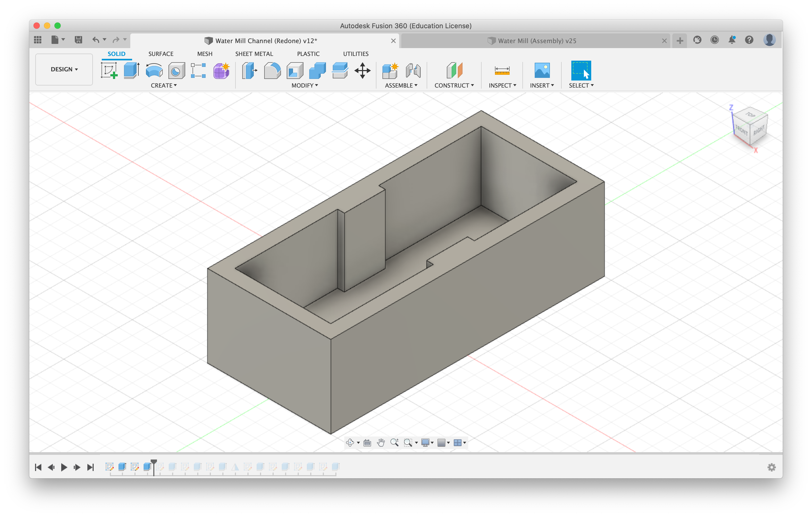Select the Create Sketch tool
Image resolution: width=812 pixels, height=517 pixels.
(109, 70)
